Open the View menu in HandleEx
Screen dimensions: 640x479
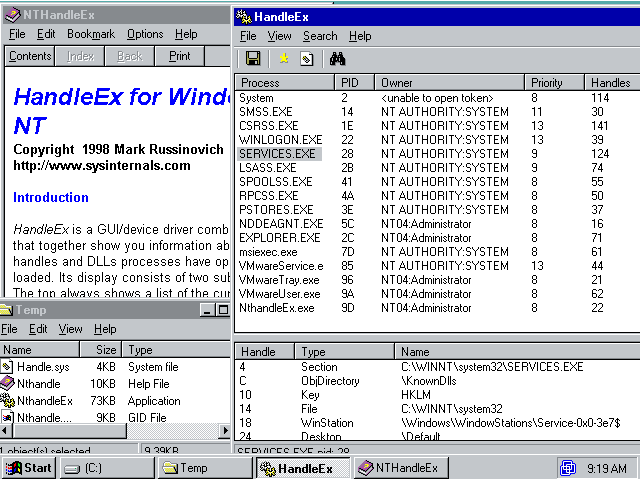click(x=279, y=36)
